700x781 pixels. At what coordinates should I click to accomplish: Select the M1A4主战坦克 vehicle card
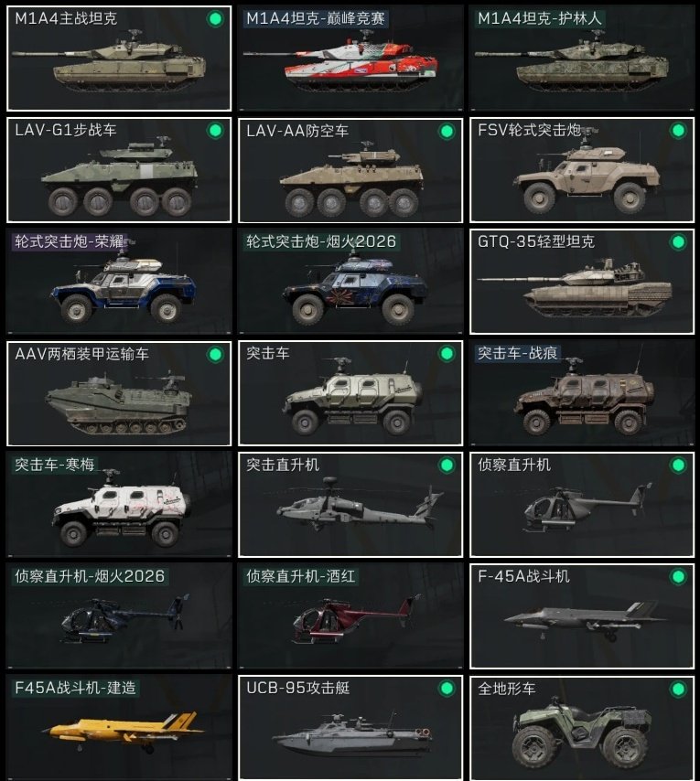(x=119, y=59)
